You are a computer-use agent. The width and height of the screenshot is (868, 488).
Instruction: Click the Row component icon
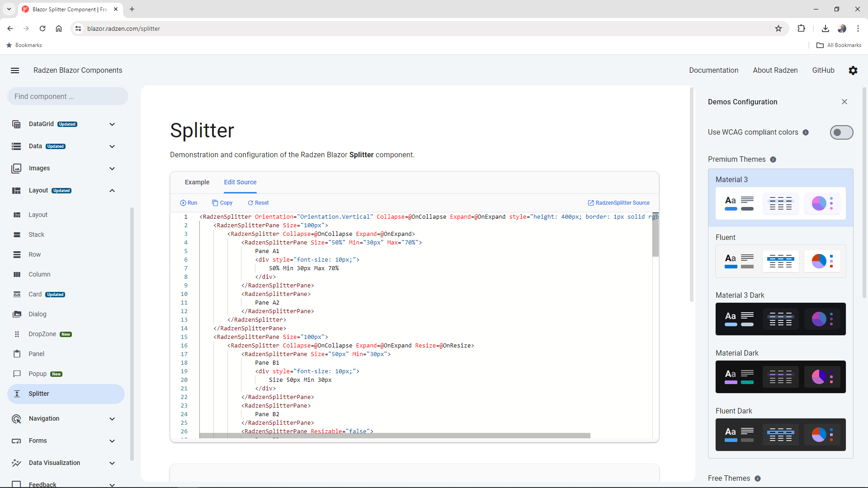[17, 255]
